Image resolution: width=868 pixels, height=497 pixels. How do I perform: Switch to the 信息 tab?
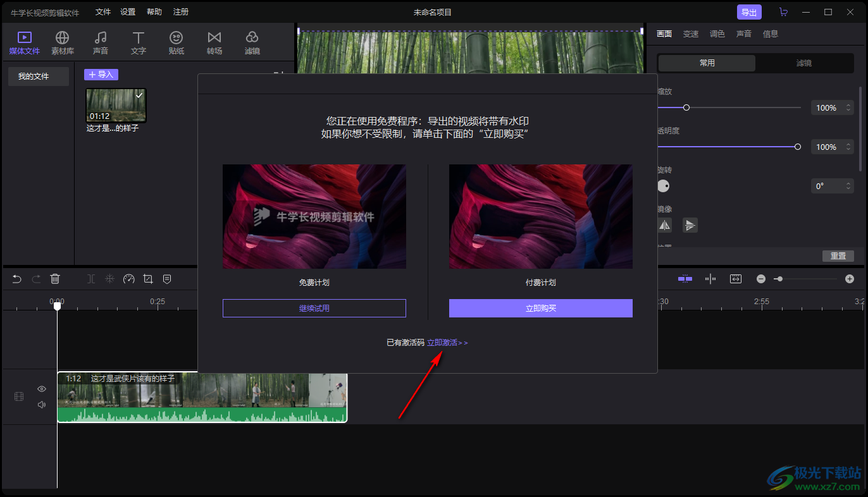tap(771, 34)
